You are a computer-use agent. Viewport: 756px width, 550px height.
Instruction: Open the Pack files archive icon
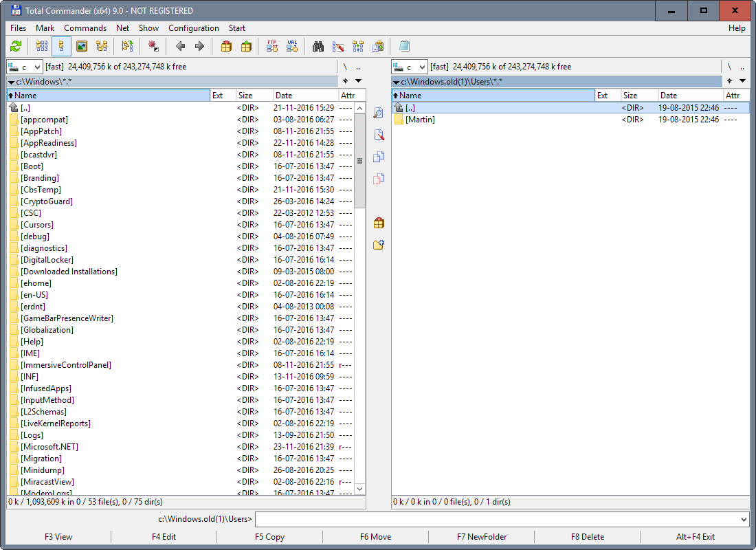click(x=225, y=46)
